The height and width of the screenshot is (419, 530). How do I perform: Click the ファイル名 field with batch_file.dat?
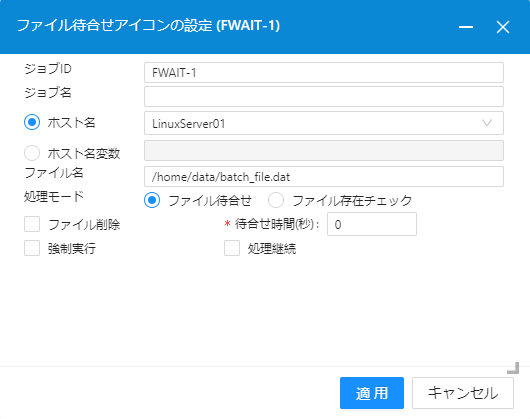click(x=324, y=176)
